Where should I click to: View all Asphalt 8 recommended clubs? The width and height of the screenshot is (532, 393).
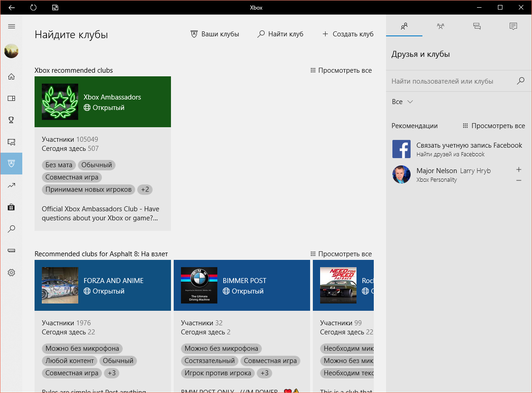pyautogui.click(x=341, y=254)
